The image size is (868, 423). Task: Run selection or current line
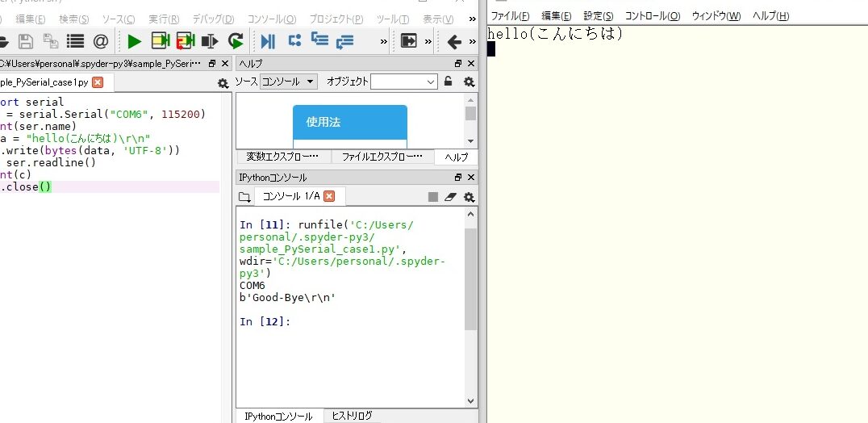[x=210, y=41]
